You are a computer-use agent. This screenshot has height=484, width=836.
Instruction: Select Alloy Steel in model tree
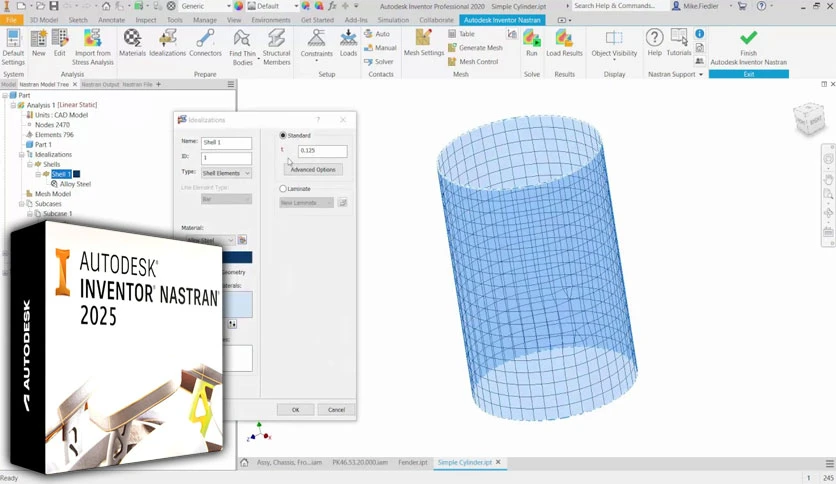click(x=75, y=184)
